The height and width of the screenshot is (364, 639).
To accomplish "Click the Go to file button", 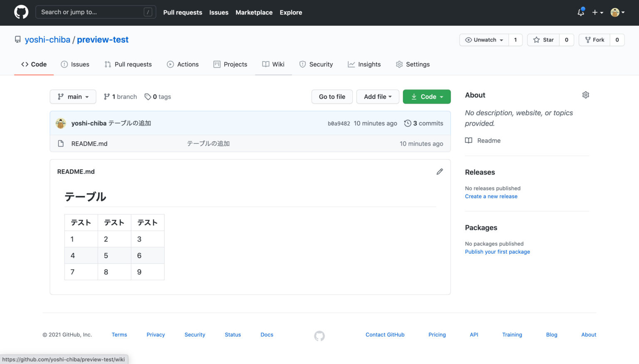I will 332,96.
